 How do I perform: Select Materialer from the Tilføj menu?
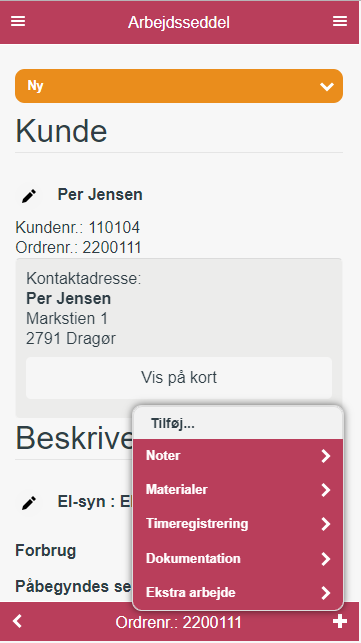[x=238, y=490]
